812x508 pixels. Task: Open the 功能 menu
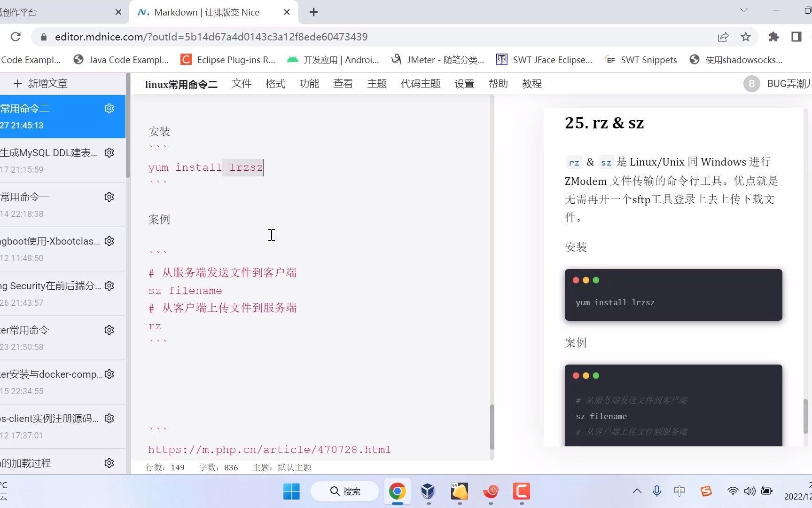[x=309, y=84]
